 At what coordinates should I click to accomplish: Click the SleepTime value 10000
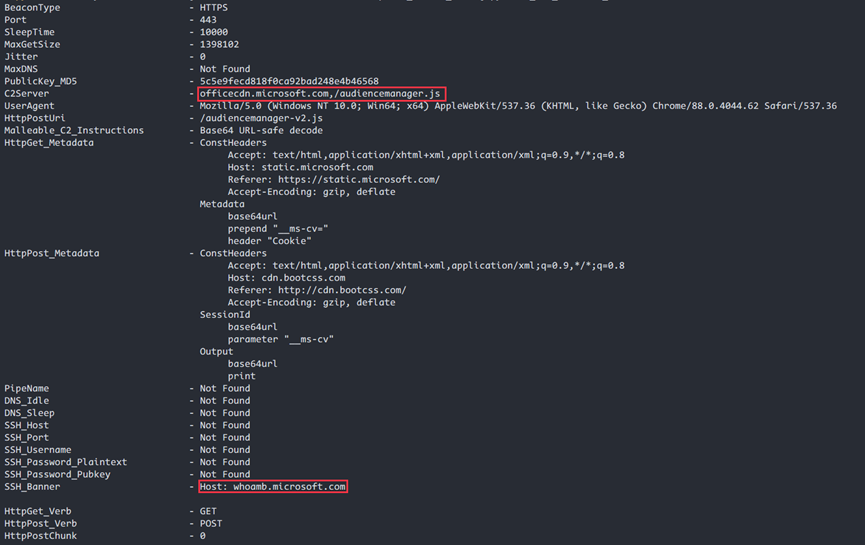click(x=213, y=32)
